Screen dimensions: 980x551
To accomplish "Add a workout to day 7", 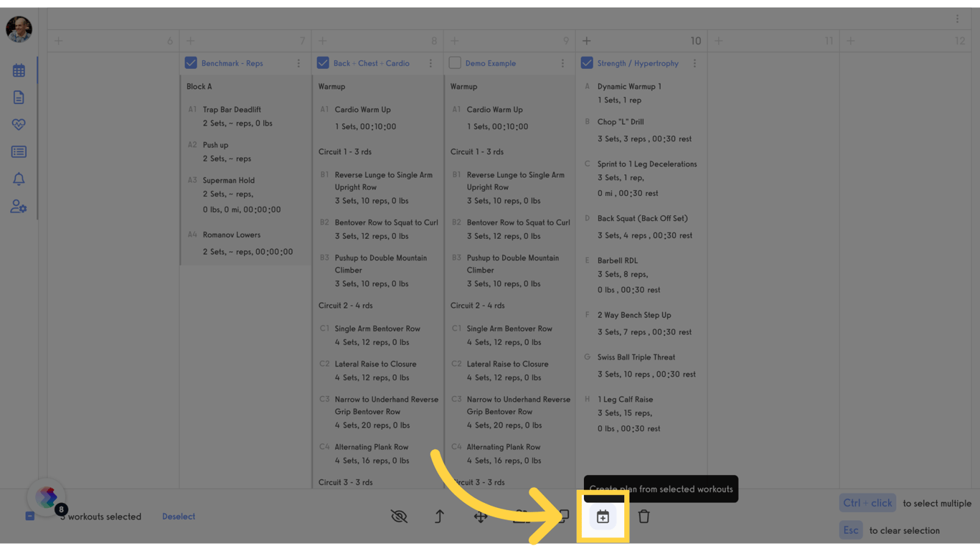I will tap(191, 41).
